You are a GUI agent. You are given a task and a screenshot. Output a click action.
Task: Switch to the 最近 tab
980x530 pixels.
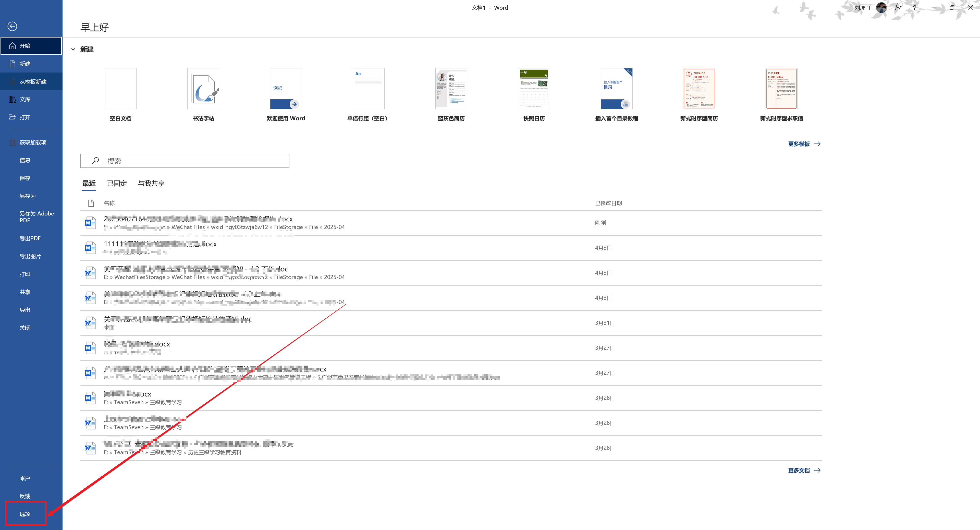pyautogui.click(x=89, y=184)
